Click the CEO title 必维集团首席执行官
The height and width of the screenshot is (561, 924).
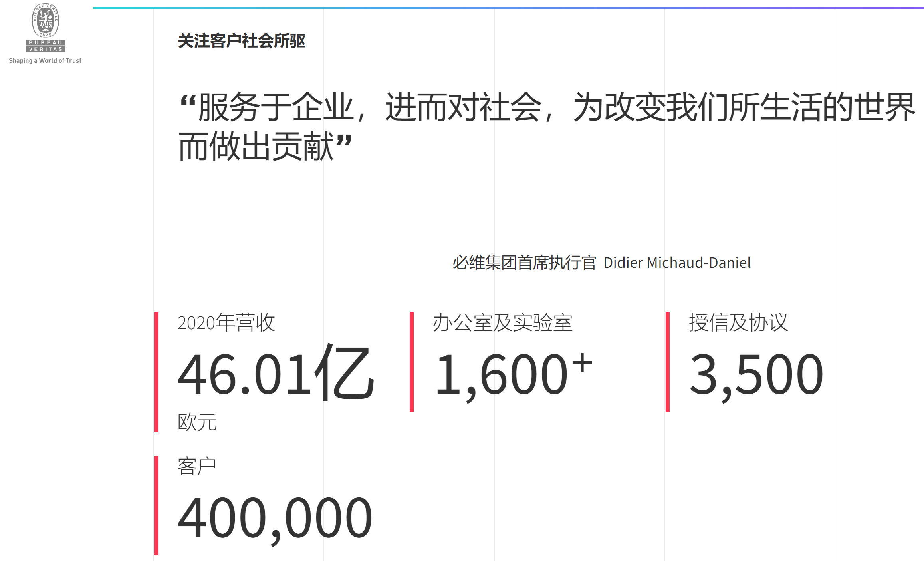(x=524, y=263)
